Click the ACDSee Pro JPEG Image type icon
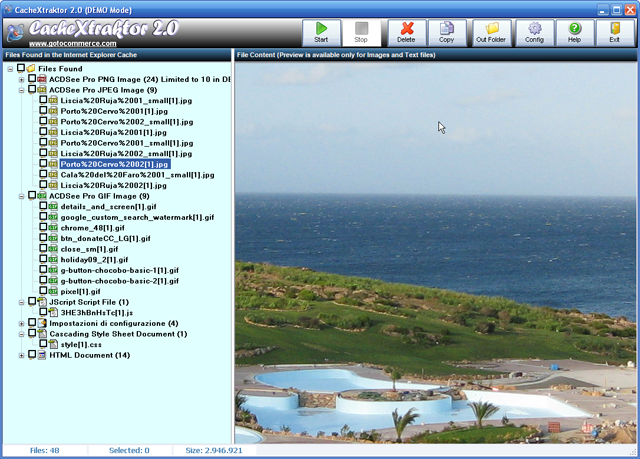 [42, 90]
